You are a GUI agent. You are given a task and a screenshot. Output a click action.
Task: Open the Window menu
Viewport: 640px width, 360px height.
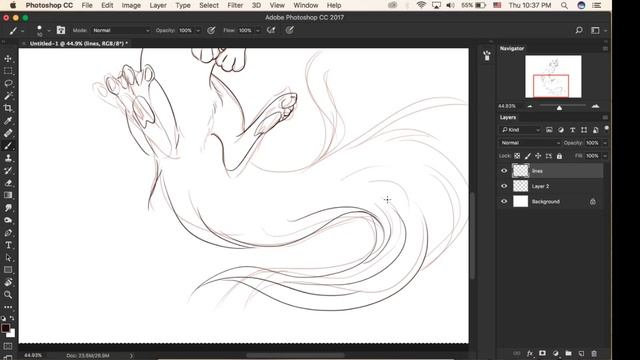click(306, 5)
